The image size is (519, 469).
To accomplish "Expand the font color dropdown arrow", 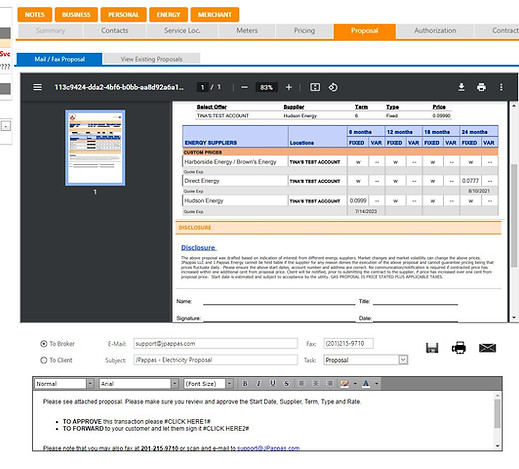I will pos(377,384).
